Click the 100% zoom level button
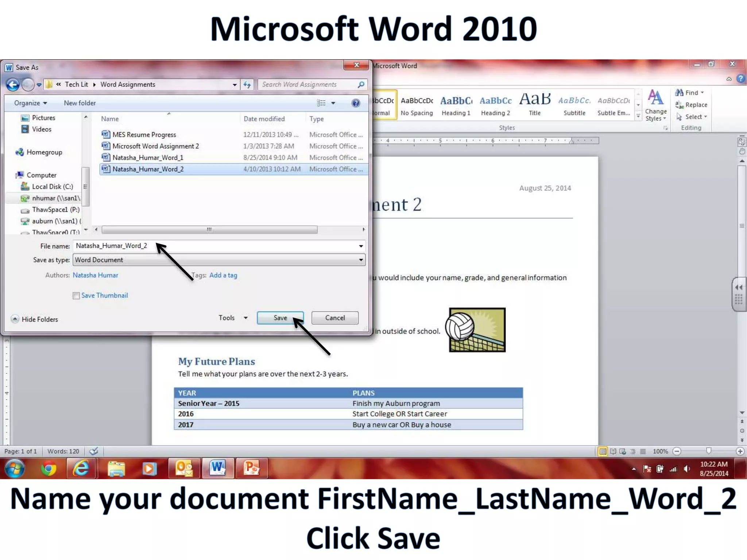Viewport: 747px width, 560px height. (x=660, y=451)
